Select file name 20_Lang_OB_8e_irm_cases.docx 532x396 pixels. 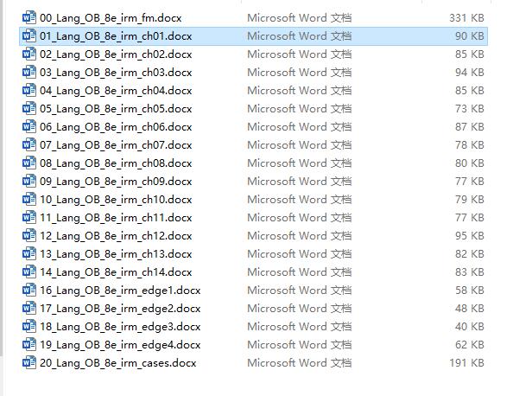click(x=118, y=363)
